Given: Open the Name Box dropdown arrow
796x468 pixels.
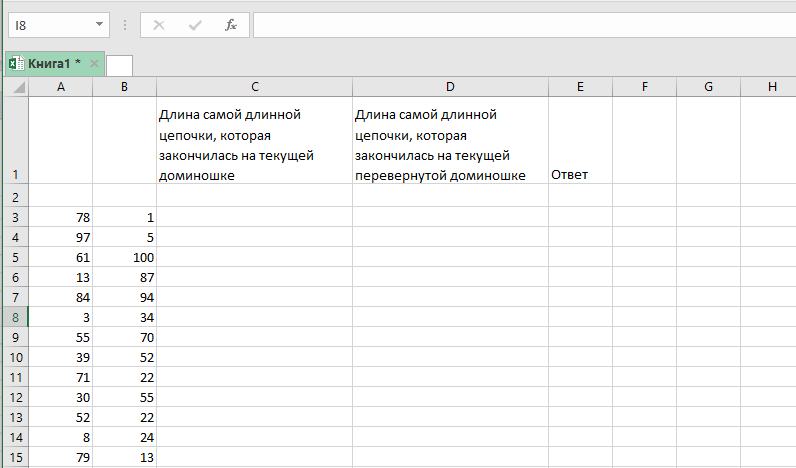Looking at the screenshot, I should [x=100, y=24].
